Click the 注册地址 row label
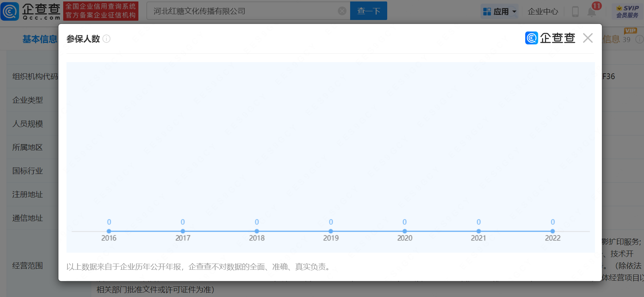 pos(28,195)
